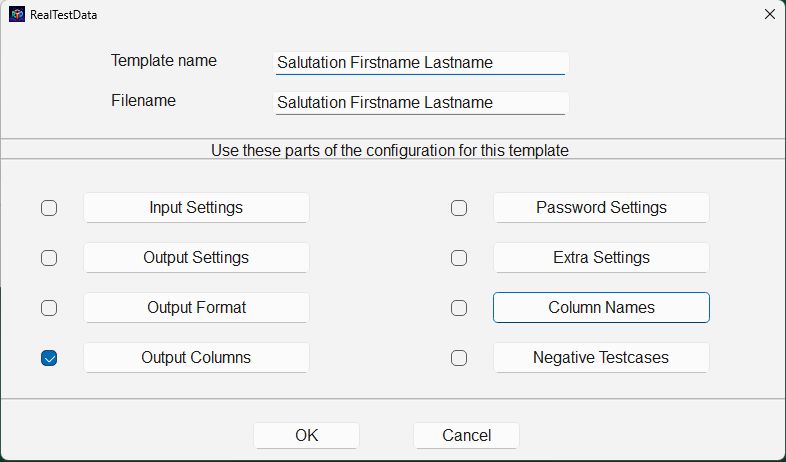Open the Extra Settings button
Viewport: 786px width, 462px height.
601,258
